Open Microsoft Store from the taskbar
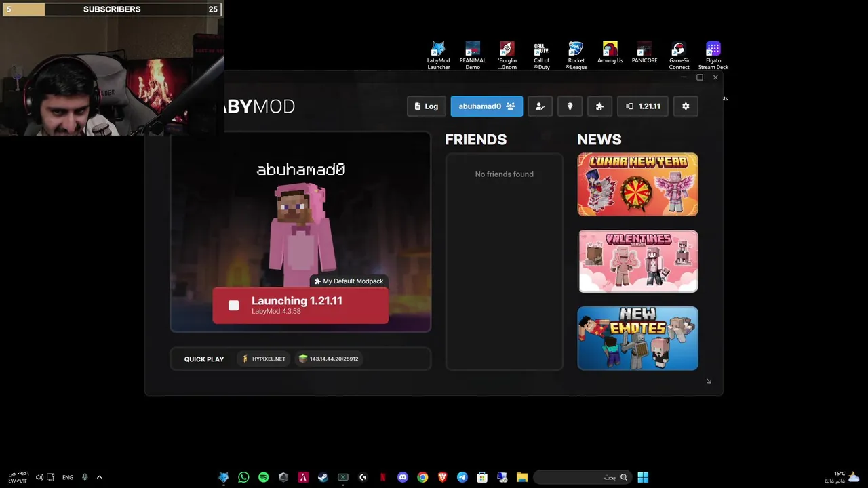 482,477
